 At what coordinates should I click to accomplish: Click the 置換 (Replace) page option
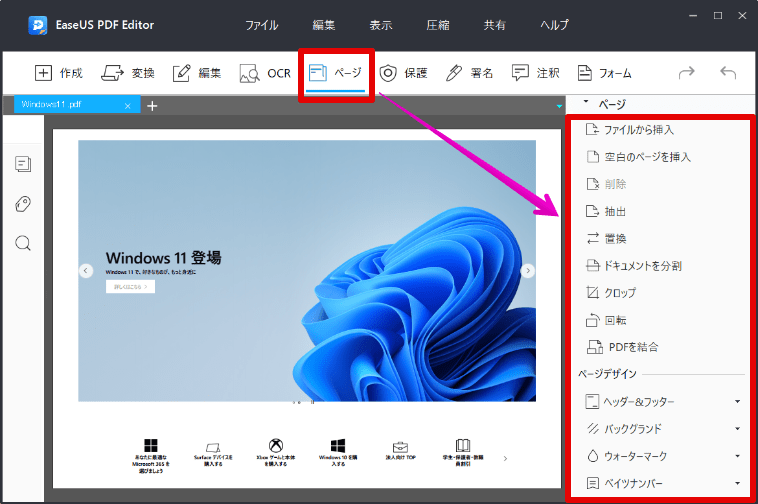(x=606, y=238)
